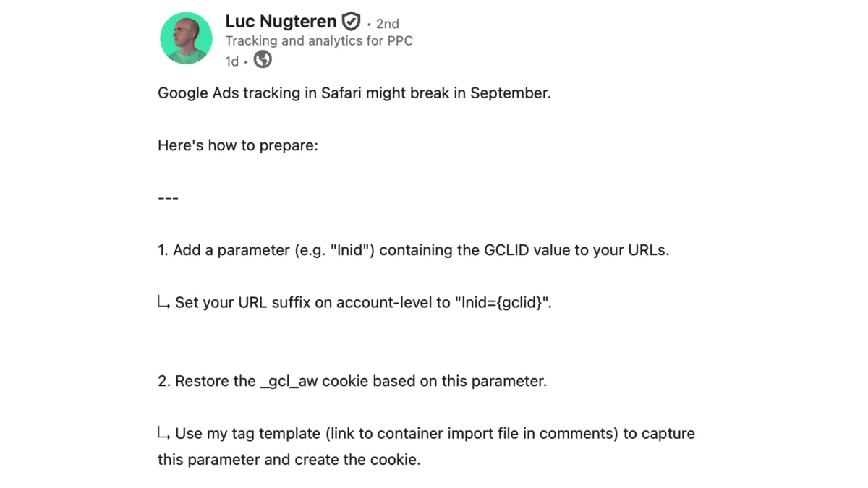Click the arrow symbol before the tag template tip

(x=162, y=435)
